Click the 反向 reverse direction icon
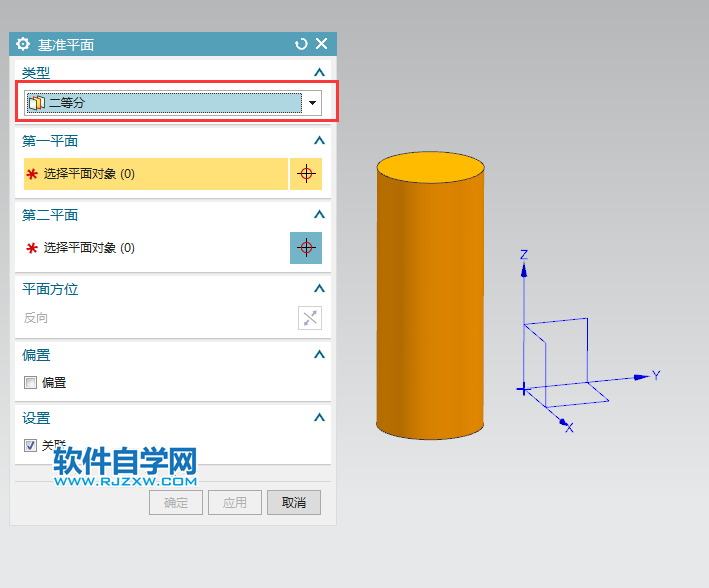The height and width of the screenshot is (588, 709). [310, 318]
